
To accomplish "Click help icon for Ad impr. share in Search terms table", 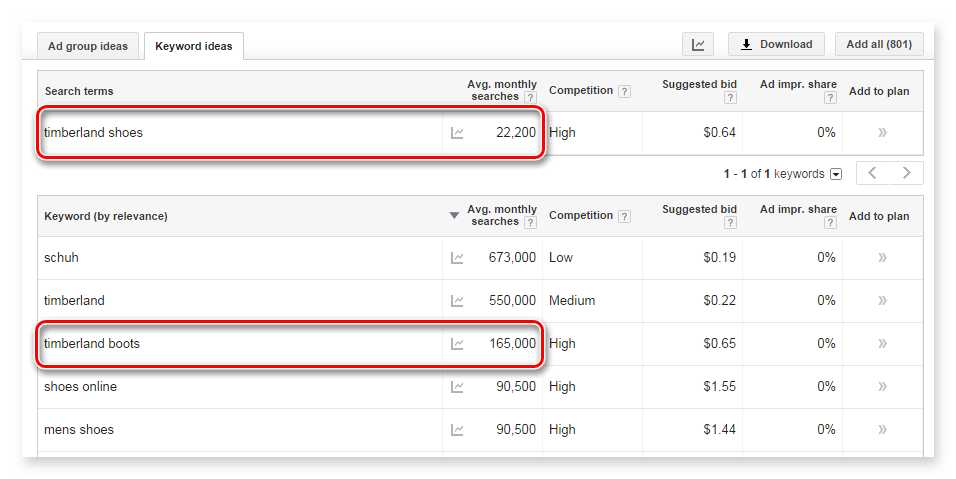I will [x=830, y=98].
